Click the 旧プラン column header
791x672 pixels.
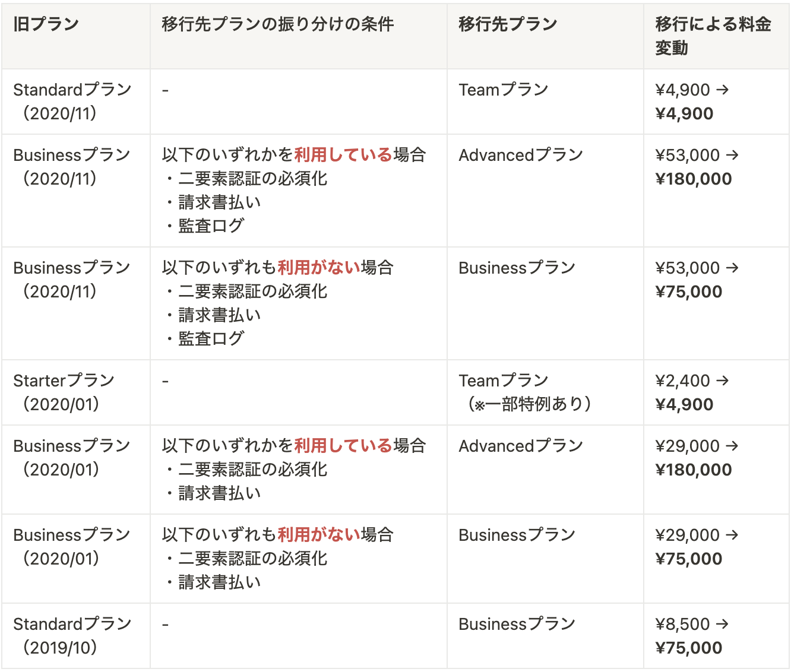pyautogui.click(x=46, y=24)
